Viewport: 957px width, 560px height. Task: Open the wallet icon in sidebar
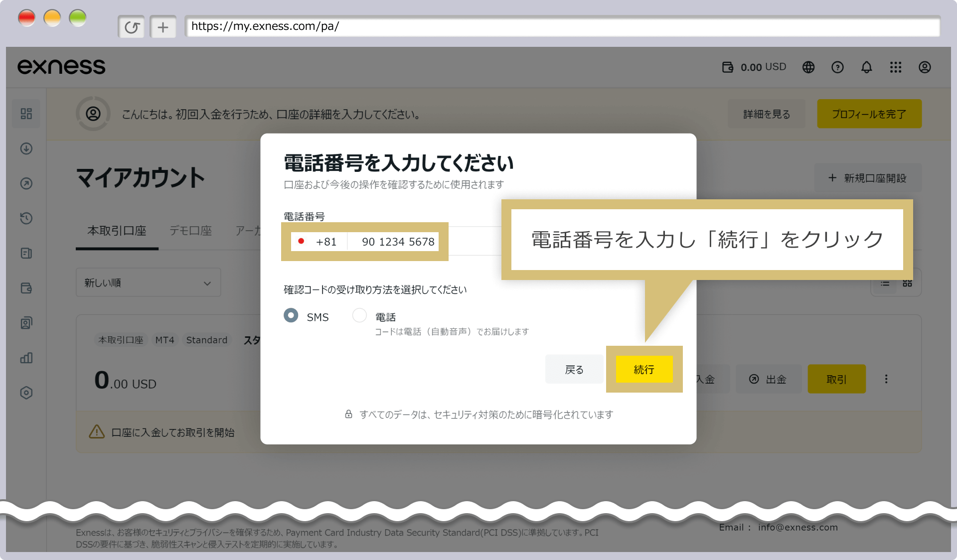coord(26,288)
